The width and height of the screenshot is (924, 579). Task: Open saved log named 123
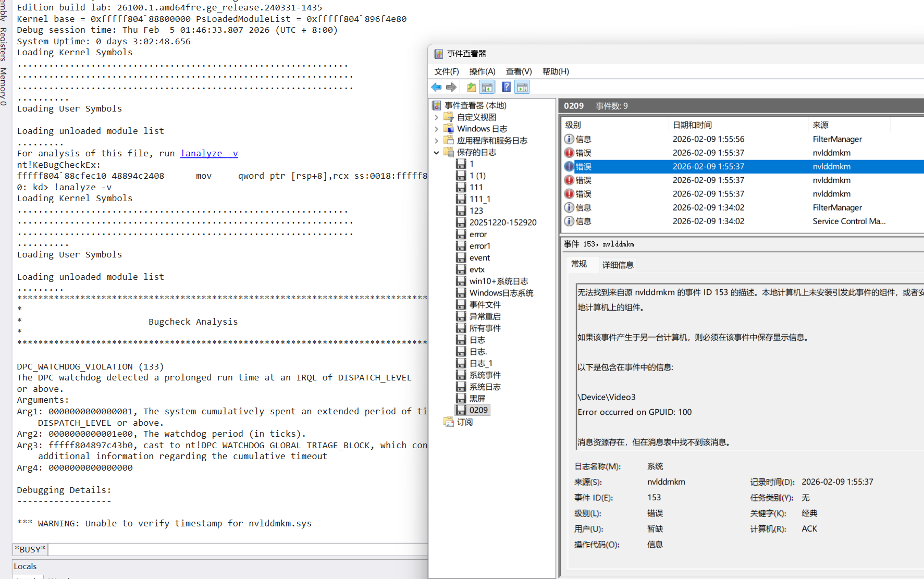pyautogui.click(x=476, y=211)
